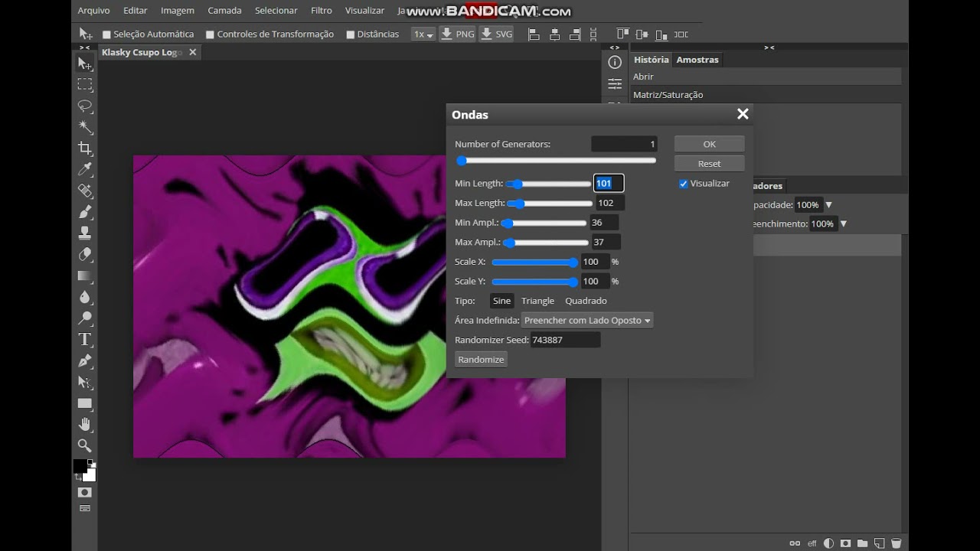Select the Dodge tool
Viewport: 980px width, 551px height.
point(85,318)
